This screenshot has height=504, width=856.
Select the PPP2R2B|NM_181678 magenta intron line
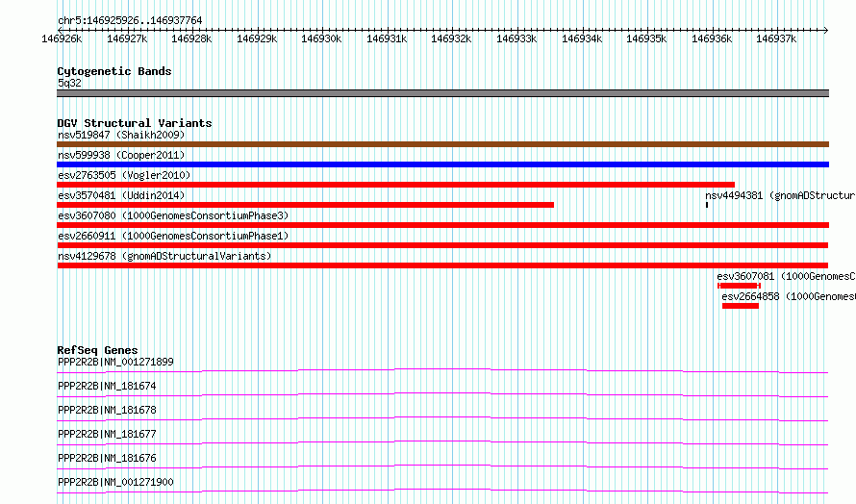click(442, 418)
